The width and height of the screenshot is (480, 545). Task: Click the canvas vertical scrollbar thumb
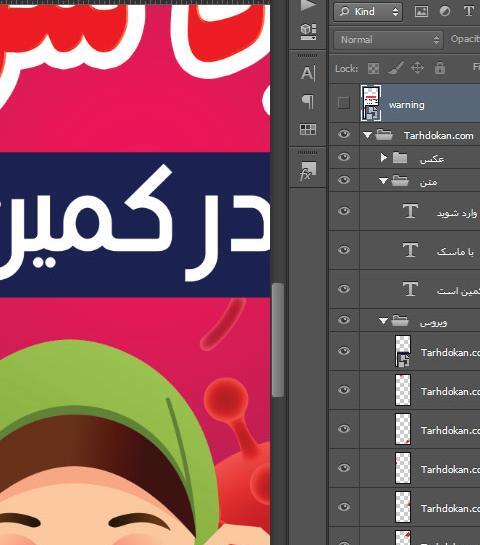click(278, 340)
